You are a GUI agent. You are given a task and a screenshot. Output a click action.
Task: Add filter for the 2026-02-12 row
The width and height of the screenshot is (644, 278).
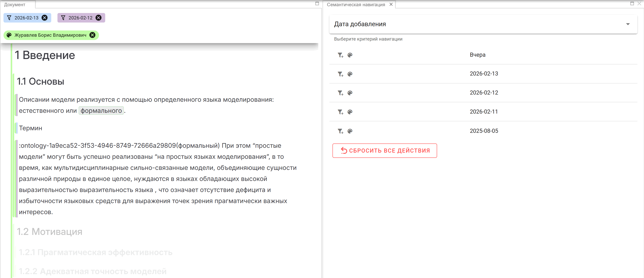340,93
